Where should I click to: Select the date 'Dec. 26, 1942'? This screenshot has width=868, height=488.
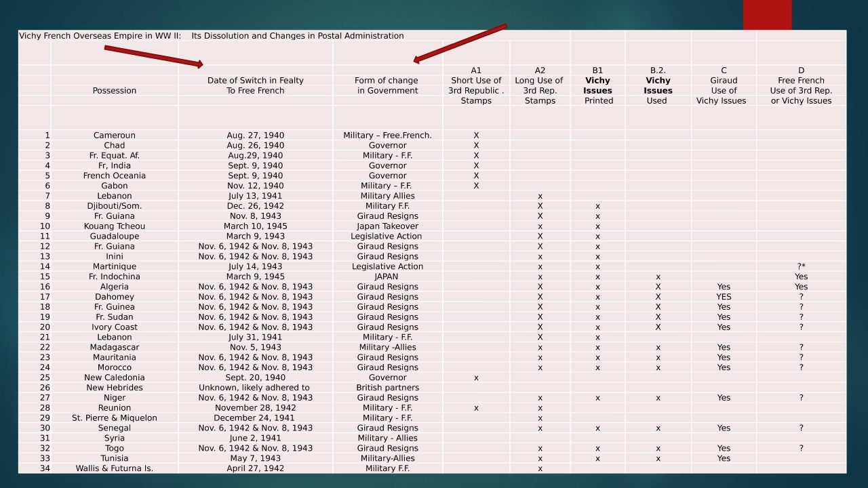click(x=256, y=206)
